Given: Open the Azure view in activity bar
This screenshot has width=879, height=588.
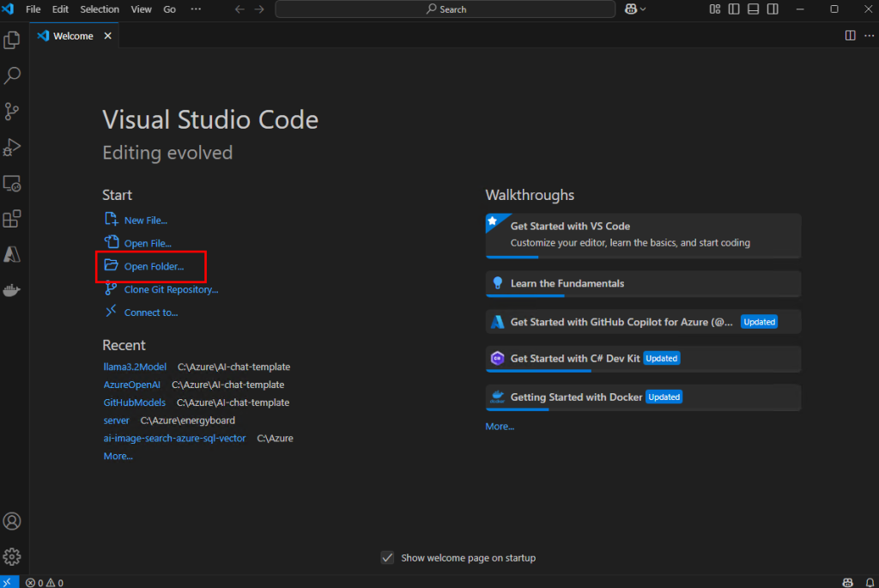Looking at the screenshot, I should (12, 254).
